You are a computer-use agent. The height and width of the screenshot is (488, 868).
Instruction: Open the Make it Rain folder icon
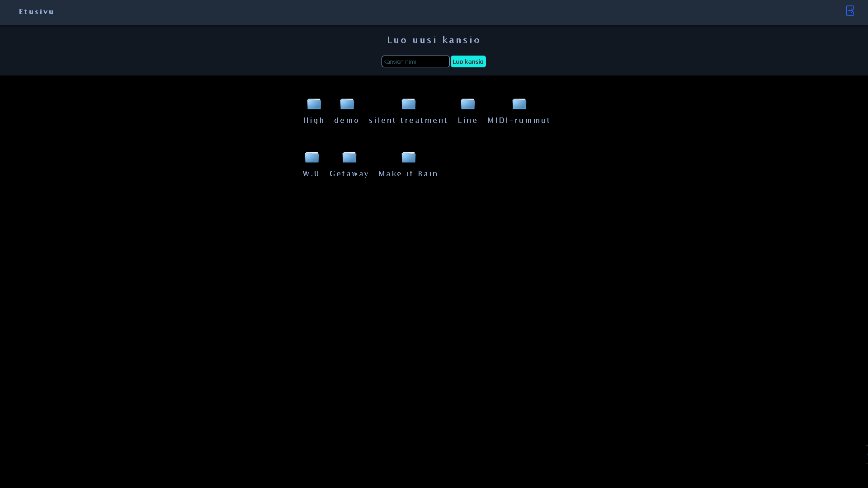pos(408,157)
